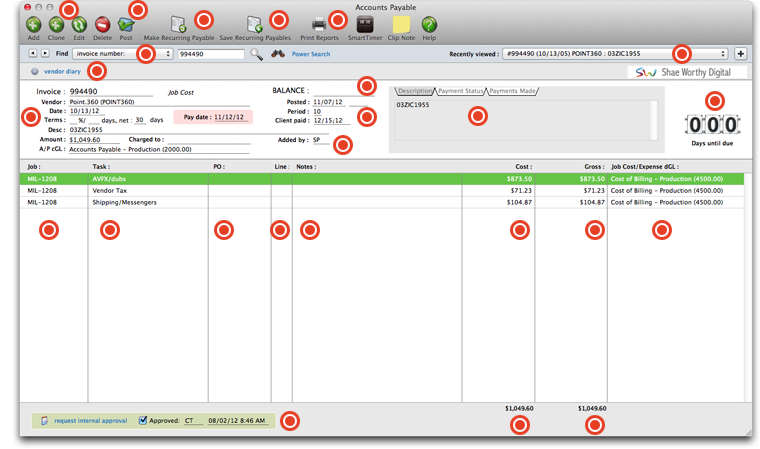Image resolution: width=760 pixels, height=449 pixels.
Task: Click the binoculars Power Search icon
Action: click(278, 54)
